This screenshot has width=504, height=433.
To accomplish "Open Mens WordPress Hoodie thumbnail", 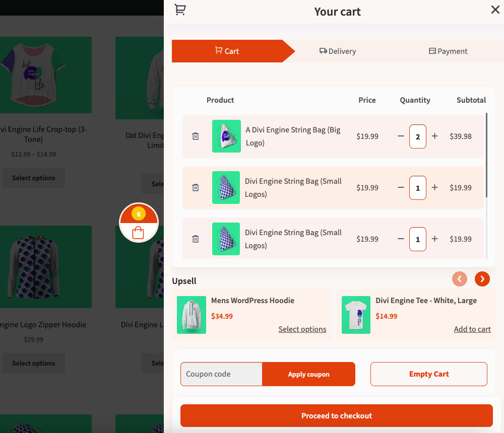I will coord(192,315).
